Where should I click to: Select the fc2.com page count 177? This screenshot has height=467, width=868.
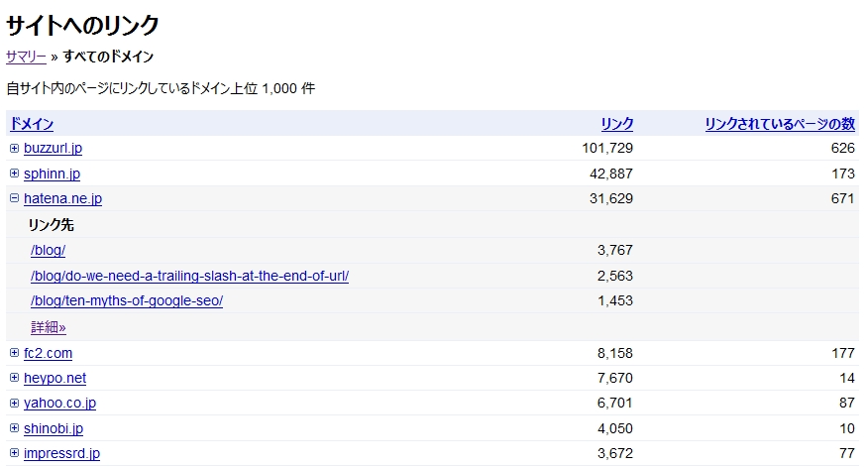(843, 353)
